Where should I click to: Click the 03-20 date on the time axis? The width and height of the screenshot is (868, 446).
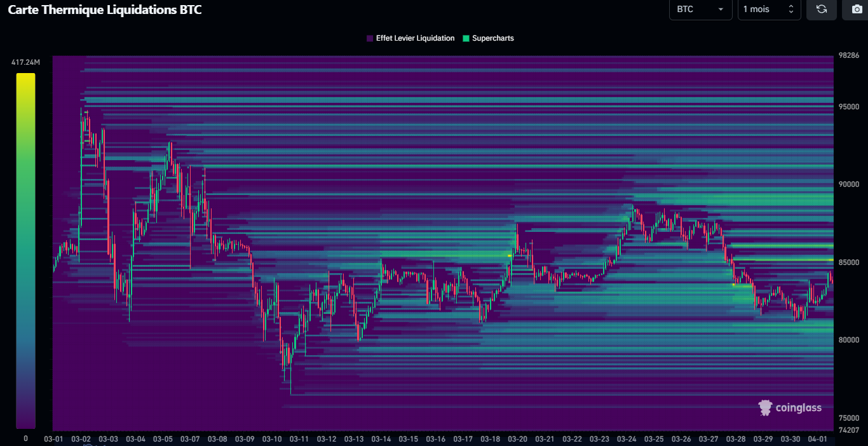click(x=517, y=439)
